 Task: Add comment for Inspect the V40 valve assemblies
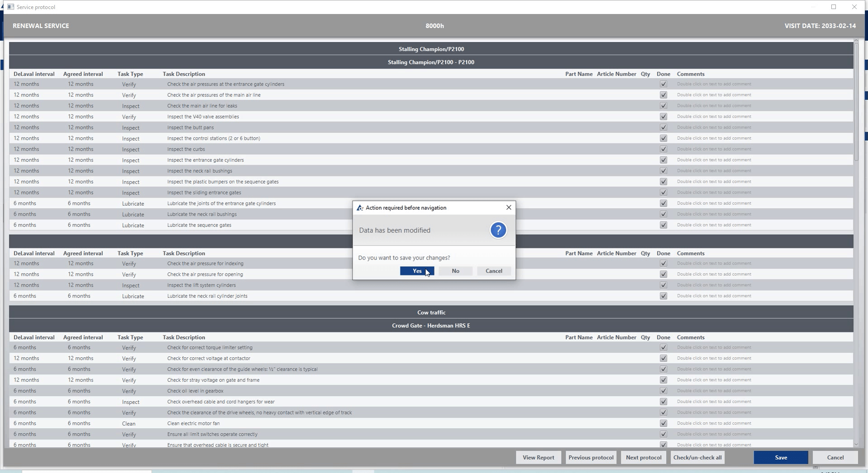click(x=714, y=117)
